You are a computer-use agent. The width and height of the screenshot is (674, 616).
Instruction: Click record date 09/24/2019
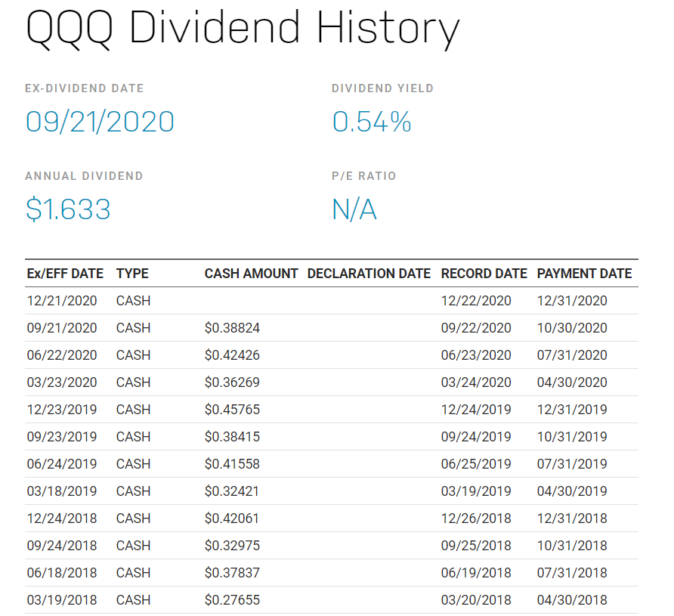click(476, 437)
